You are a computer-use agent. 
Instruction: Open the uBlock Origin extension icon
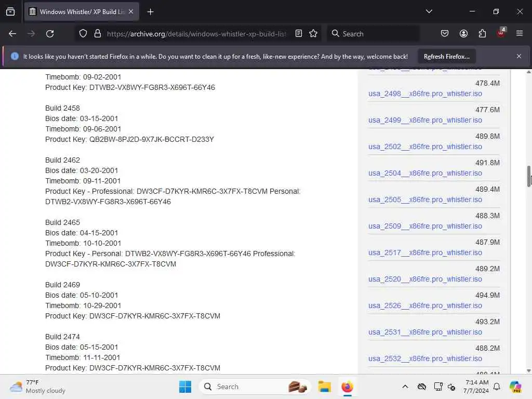click(x=501, y=33)
